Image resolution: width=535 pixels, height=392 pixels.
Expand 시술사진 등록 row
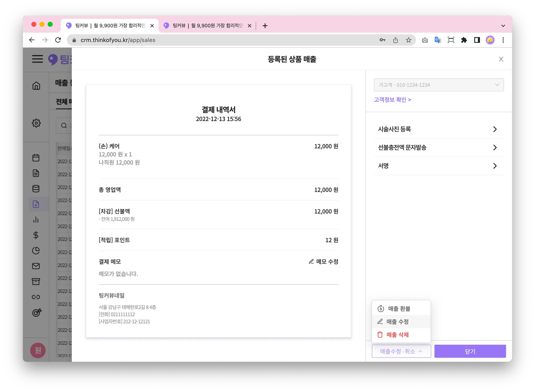(x=438, y=129)
